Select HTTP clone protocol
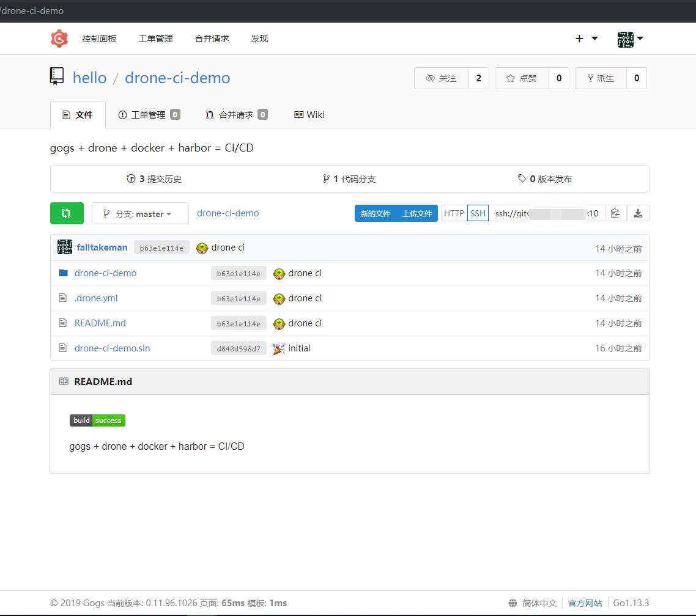The height and width of the screenshot is (616, 696). [454, 213]
